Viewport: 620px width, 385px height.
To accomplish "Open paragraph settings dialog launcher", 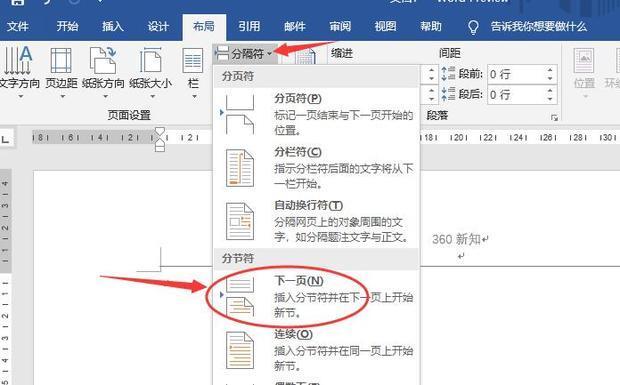I will coord(554,117).
